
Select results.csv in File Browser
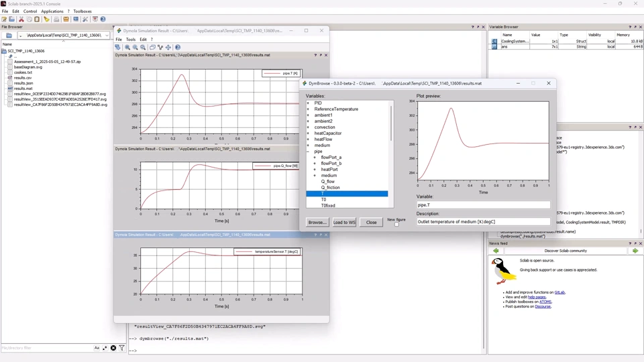tap(23, 78)
